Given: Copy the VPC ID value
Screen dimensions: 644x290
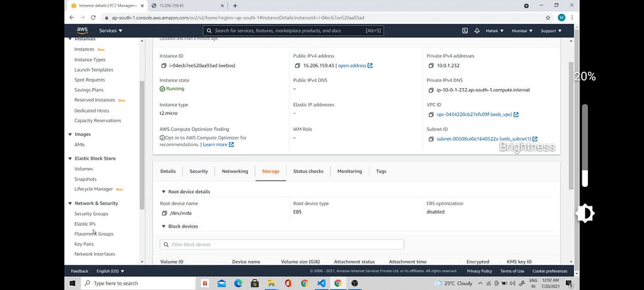Looking at the screenshot, I should [x=431, y=114].
